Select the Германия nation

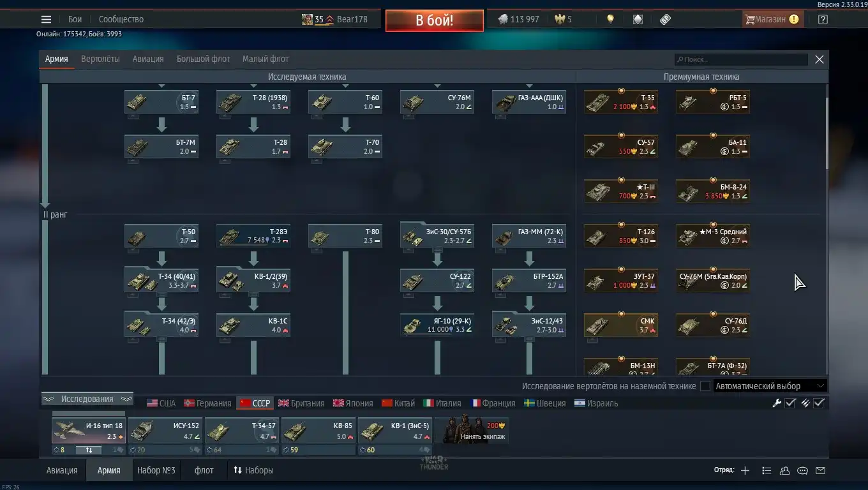click(x=207, y=403)
